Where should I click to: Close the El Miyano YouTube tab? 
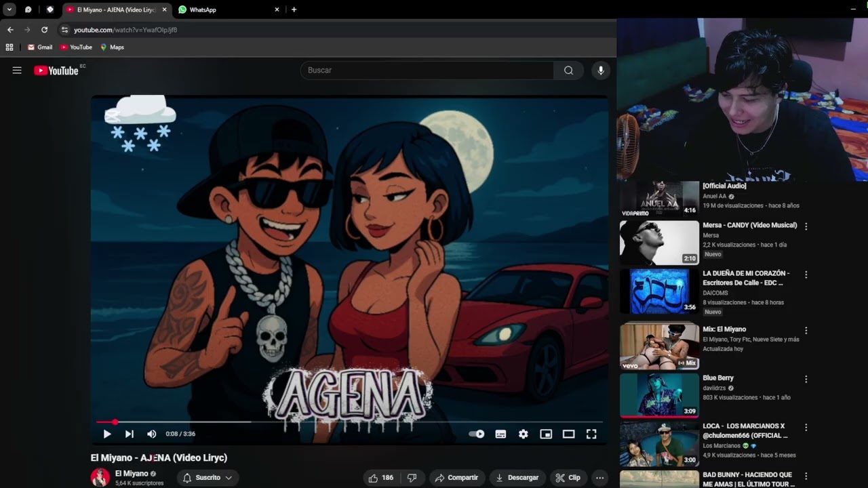(x=164, y=9)
